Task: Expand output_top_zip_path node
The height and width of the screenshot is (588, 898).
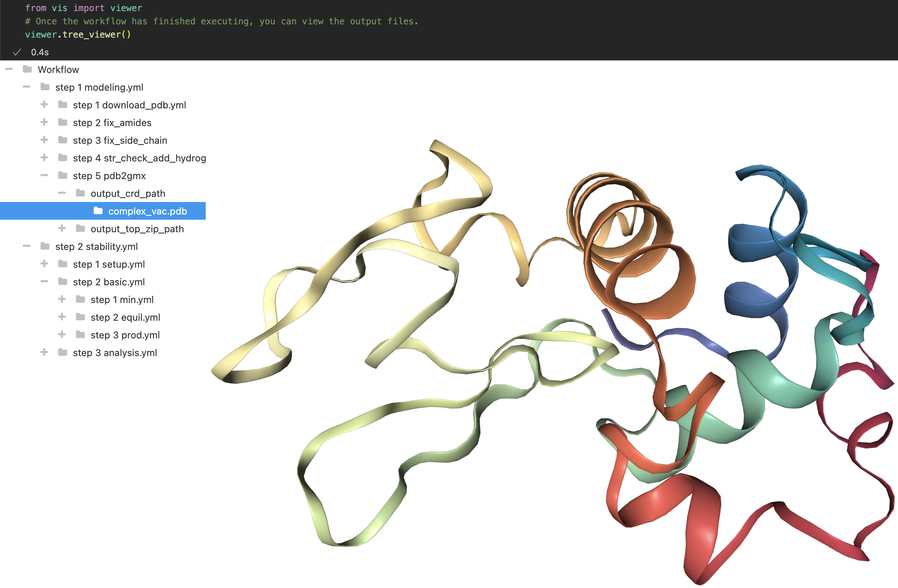Action: click(x=62, y=228)
